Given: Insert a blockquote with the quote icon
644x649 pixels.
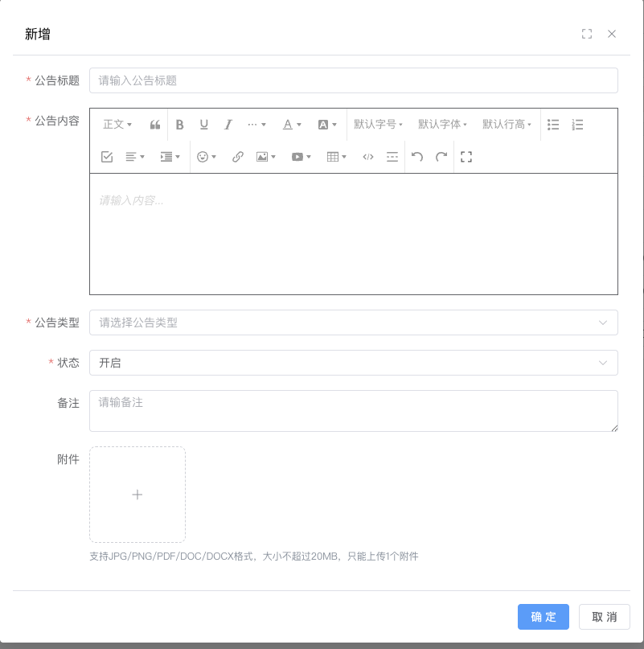Looking at the screenshot, I should click(155, 125).
